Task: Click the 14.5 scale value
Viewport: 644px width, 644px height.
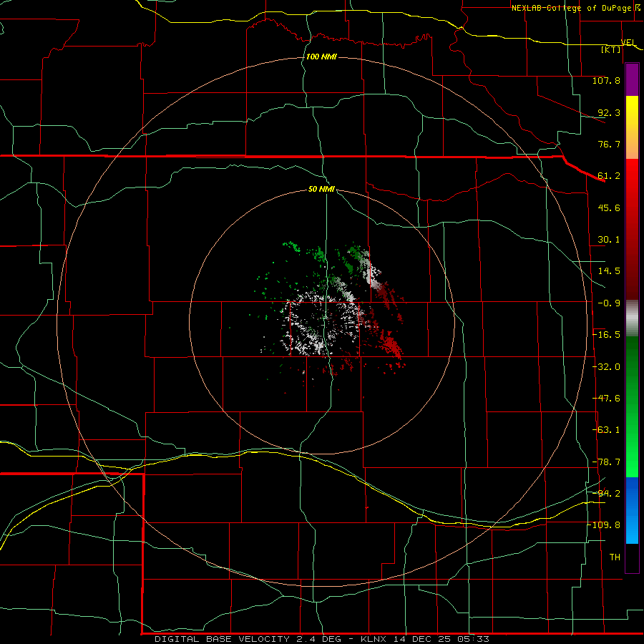Action: (x=609, y=271)
